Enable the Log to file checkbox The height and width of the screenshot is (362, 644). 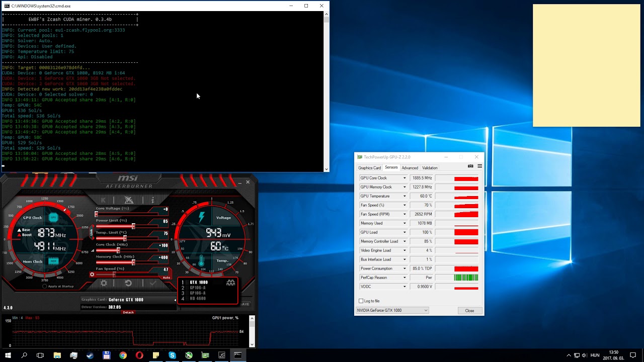click(x=361, y=301)
